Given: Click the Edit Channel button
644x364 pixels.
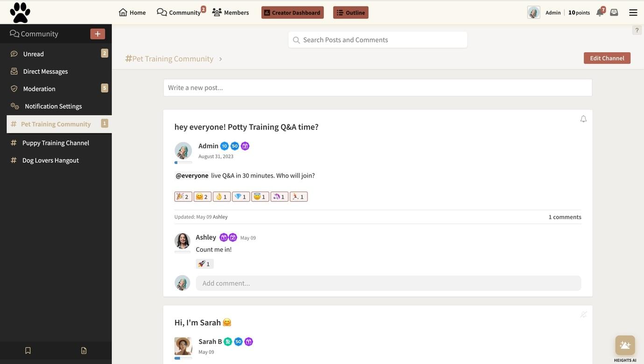Looking at the screenshot, I should point(607,58).
